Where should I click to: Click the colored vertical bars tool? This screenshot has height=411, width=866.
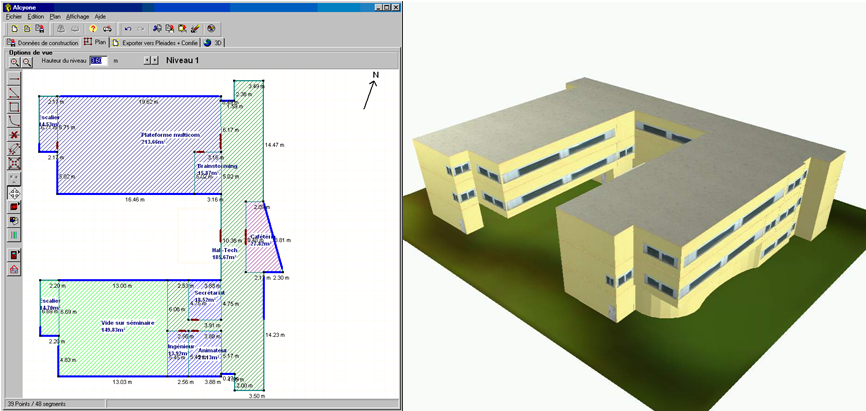coord(14,235)
